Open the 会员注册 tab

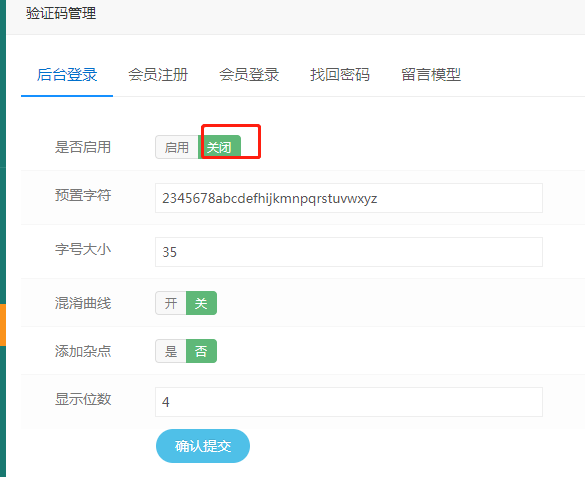point(158,75)
